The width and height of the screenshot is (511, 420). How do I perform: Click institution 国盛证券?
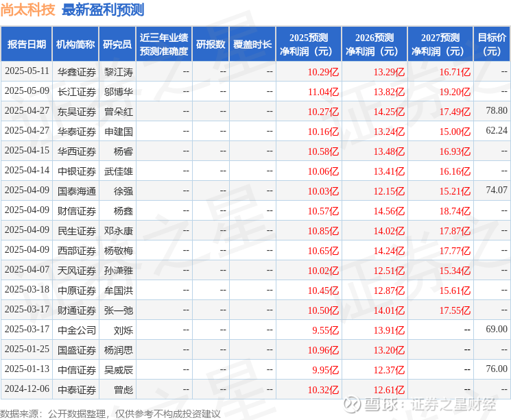tap(77, 350)
